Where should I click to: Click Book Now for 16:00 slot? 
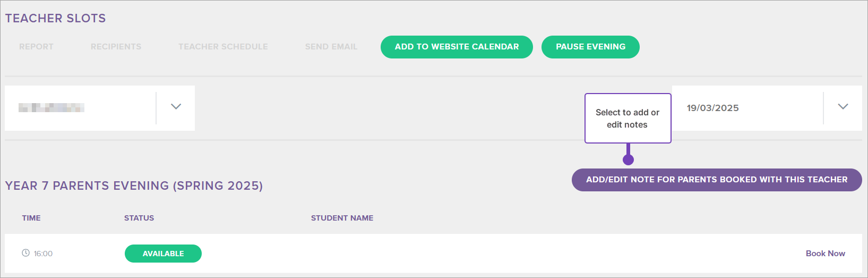pos(825,254)
